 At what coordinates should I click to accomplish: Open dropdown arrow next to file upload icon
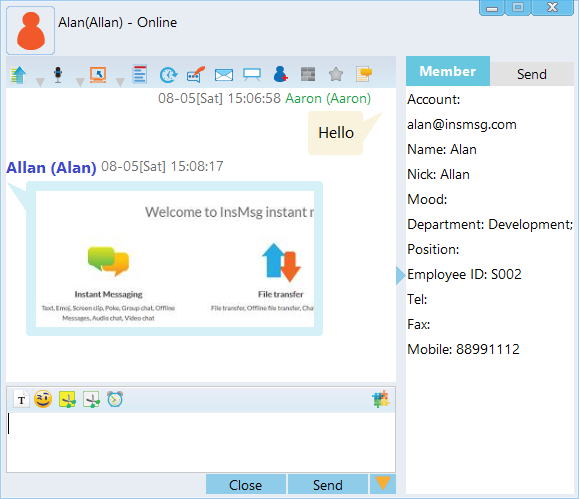coord(40,82)
